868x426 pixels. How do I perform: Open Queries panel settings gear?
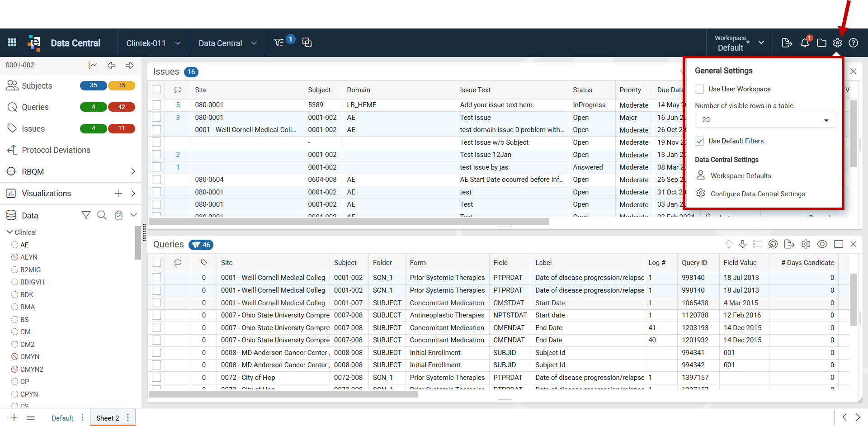pos(806,244)
